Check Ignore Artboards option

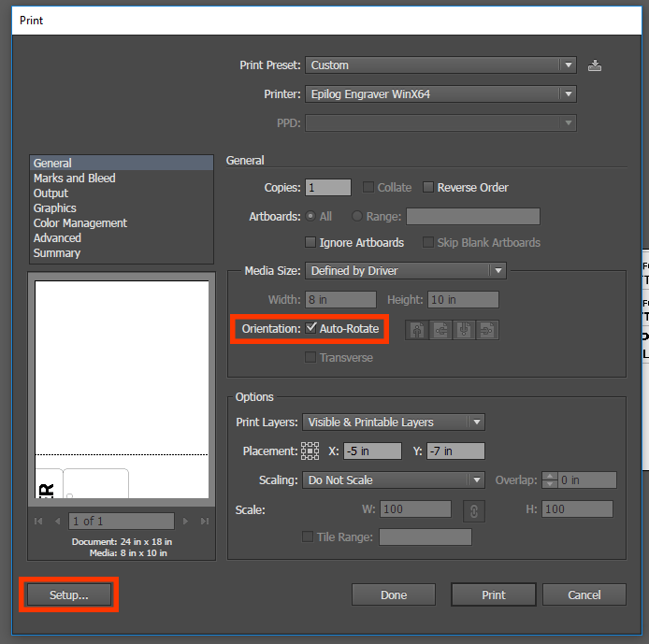pos(311,243)
